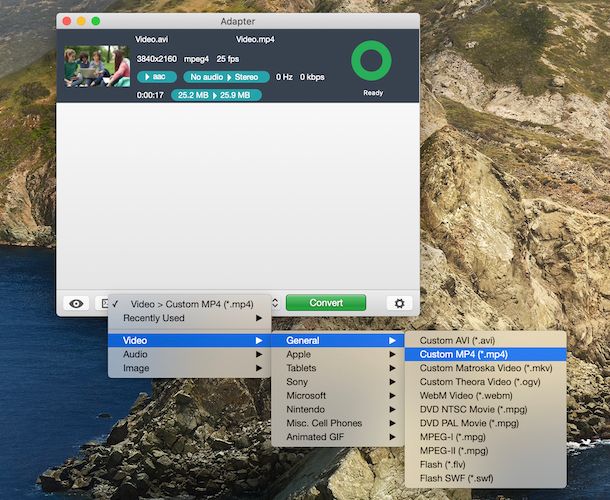This screenshot has width=610, height=500.
Task: Open the Animated GIF submenu
Action: [338, 437]
